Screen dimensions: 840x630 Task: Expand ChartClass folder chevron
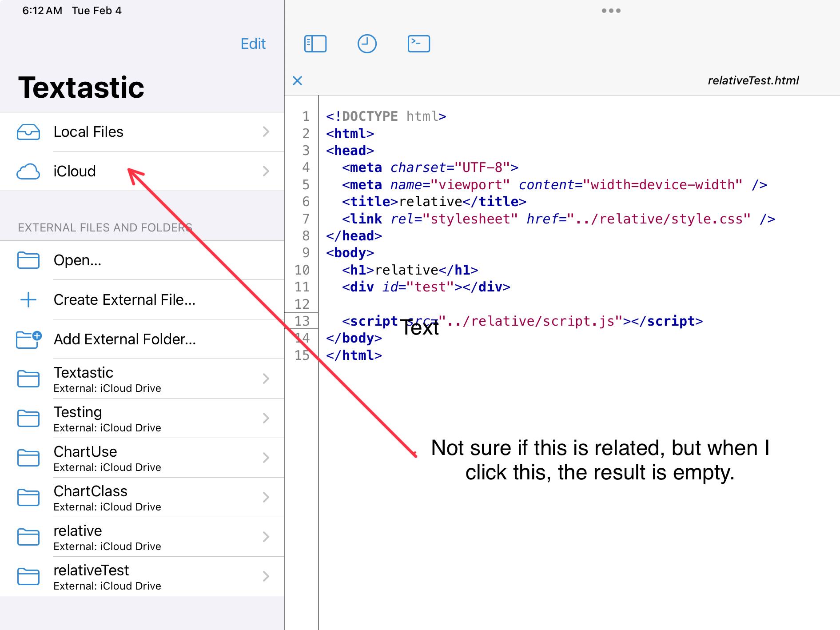click(266, 497)
